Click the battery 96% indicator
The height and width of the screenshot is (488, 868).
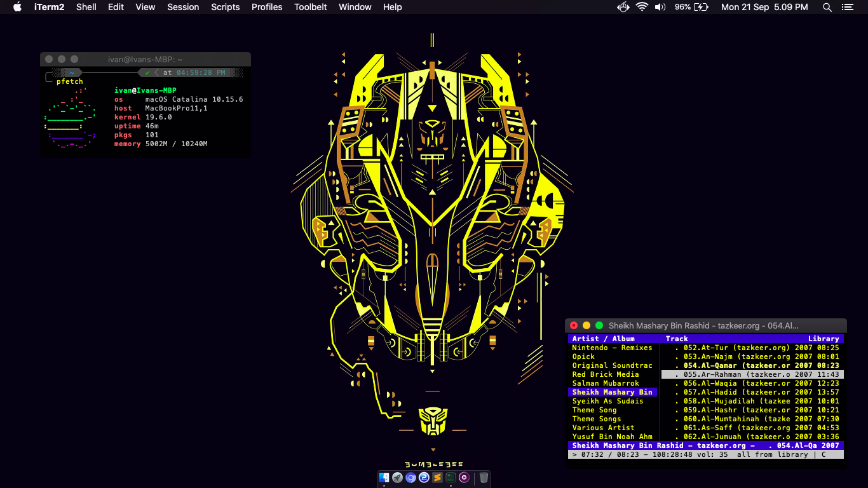691,7
